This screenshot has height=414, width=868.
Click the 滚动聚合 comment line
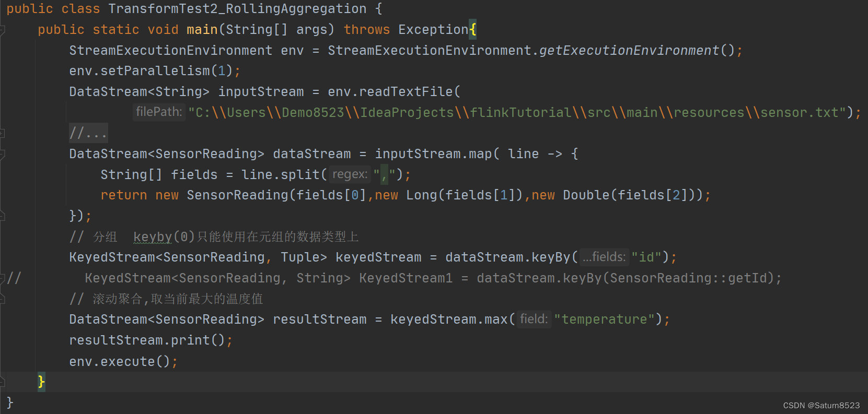[166, 299]
